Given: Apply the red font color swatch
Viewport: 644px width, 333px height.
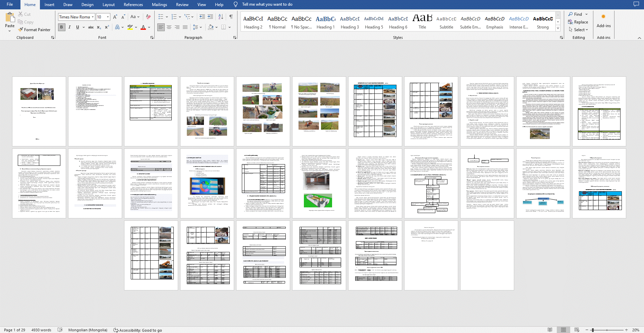Looking at the screenshot, I should [143, 27].
